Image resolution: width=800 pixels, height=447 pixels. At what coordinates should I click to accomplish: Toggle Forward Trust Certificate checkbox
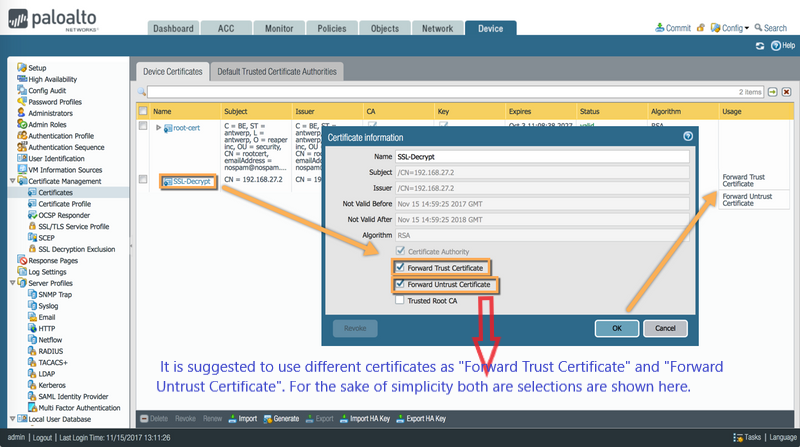(x=401, y=267)
